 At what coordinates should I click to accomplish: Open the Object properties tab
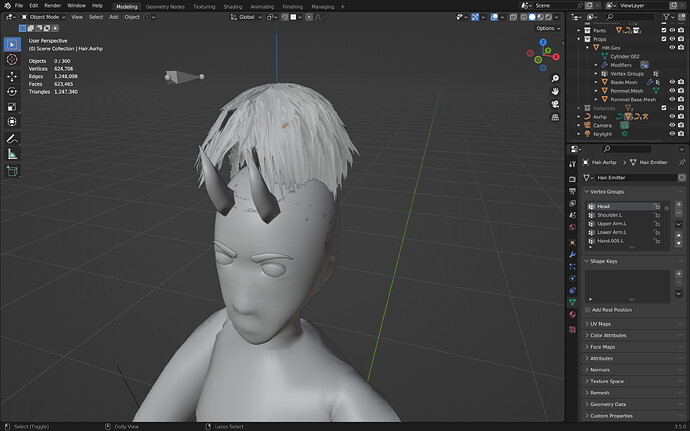572,243
